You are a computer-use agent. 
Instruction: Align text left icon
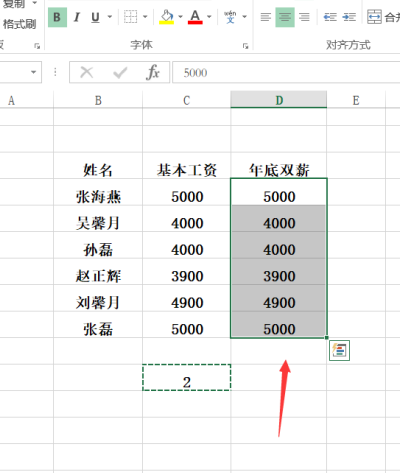pos(266,17)
